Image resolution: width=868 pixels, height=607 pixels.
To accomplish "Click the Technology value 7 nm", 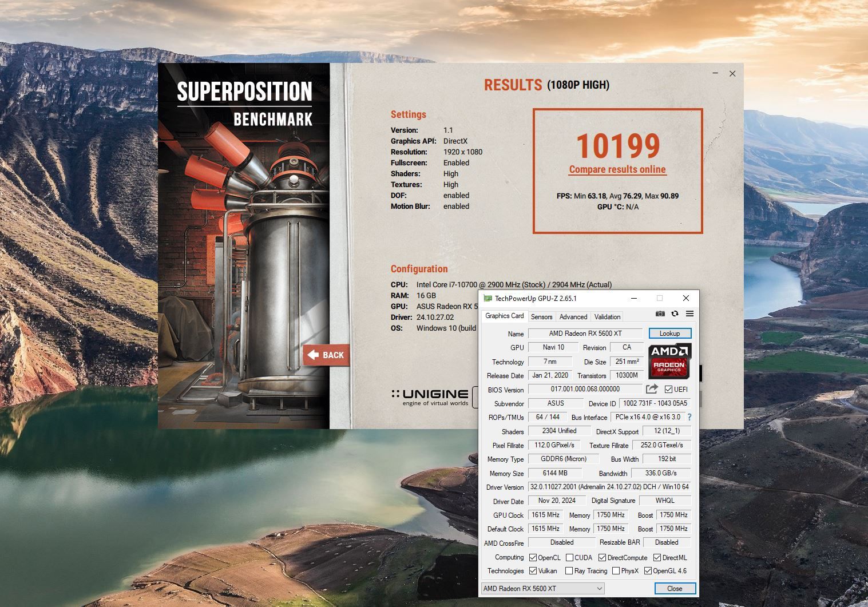I will (550, 362).
